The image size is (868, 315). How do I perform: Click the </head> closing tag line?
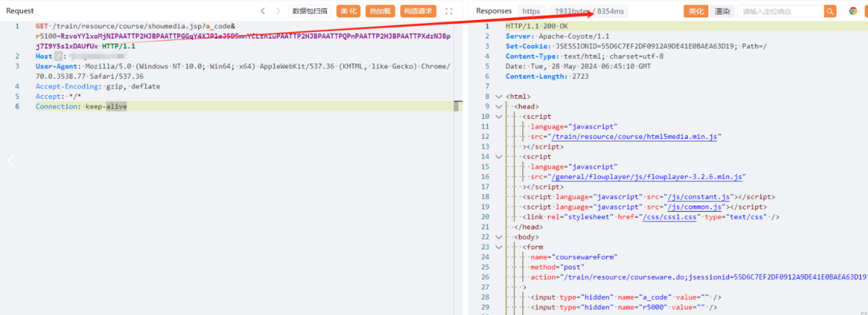(x=528, y=227)
